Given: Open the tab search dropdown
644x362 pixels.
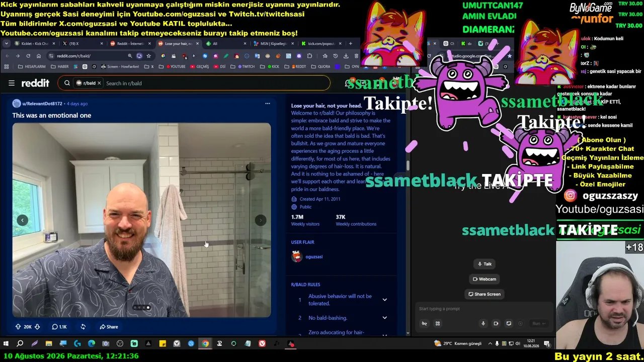Looking at the screenshot, I should pyautogui.click(x=6, y=44).
